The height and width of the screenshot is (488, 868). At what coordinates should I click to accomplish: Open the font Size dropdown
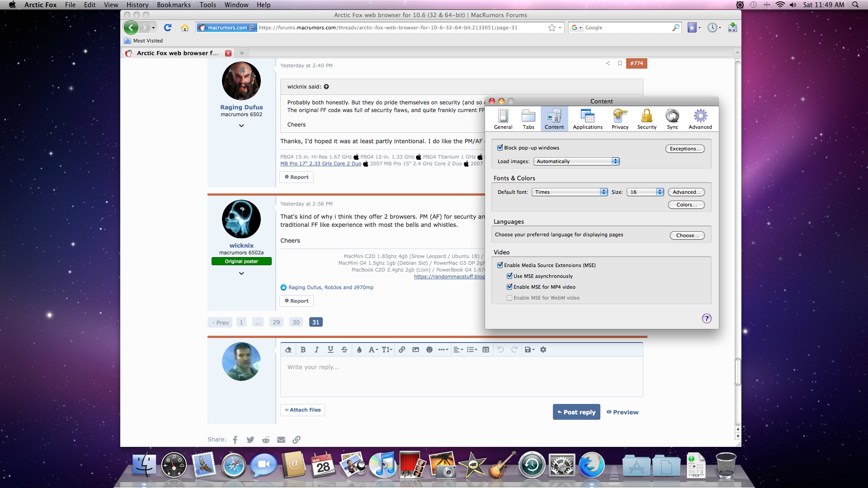[645, 192]
